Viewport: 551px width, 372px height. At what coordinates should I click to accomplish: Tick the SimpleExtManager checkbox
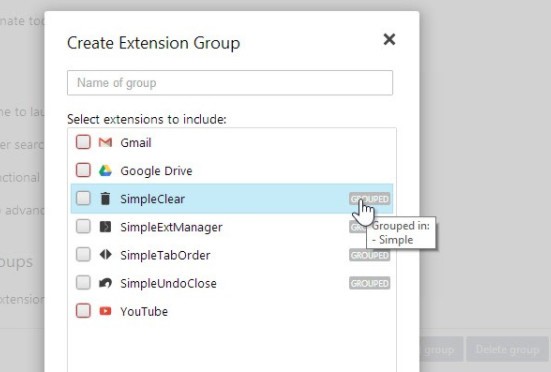83,227
